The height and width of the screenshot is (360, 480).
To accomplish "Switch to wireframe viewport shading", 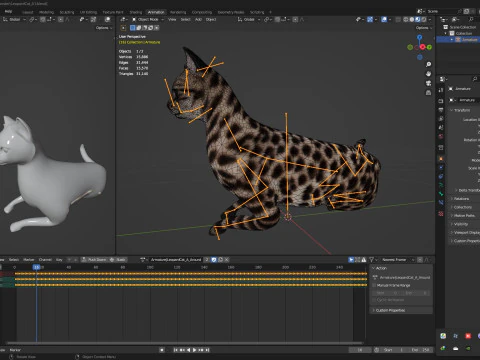I will (406, 20).
